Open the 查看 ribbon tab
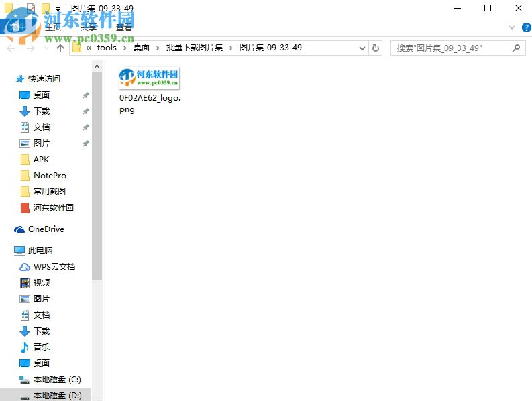 (123, 27)
